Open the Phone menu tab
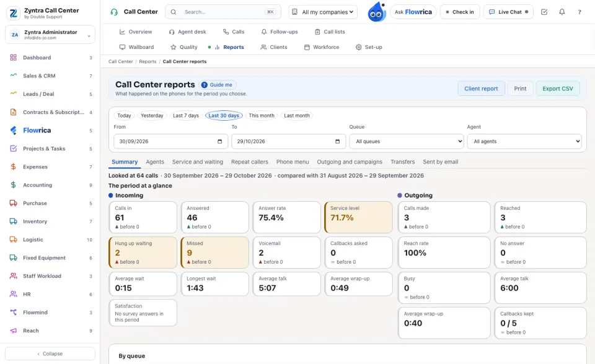Viewport: 595px width, 364px height. tap(292, 162)
